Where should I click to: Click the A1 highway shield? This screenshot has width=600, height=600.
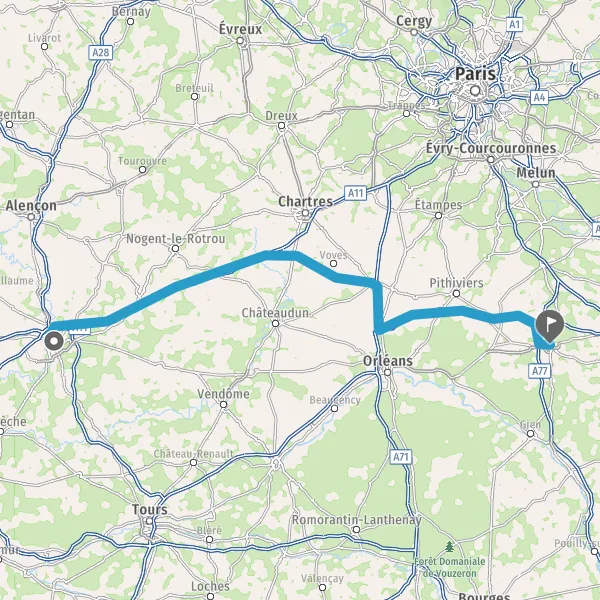coord(515,24)
